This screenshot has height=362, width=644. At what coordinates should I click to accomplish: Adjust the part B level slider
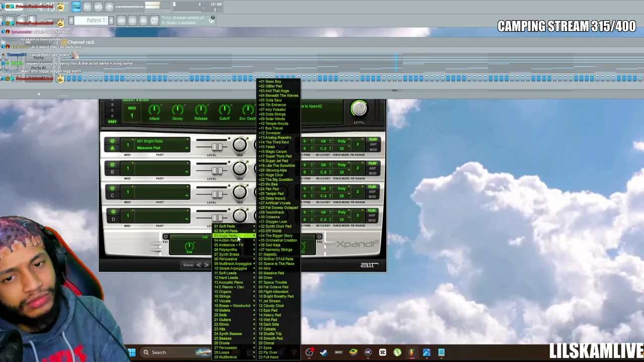(x=217, y=170)
